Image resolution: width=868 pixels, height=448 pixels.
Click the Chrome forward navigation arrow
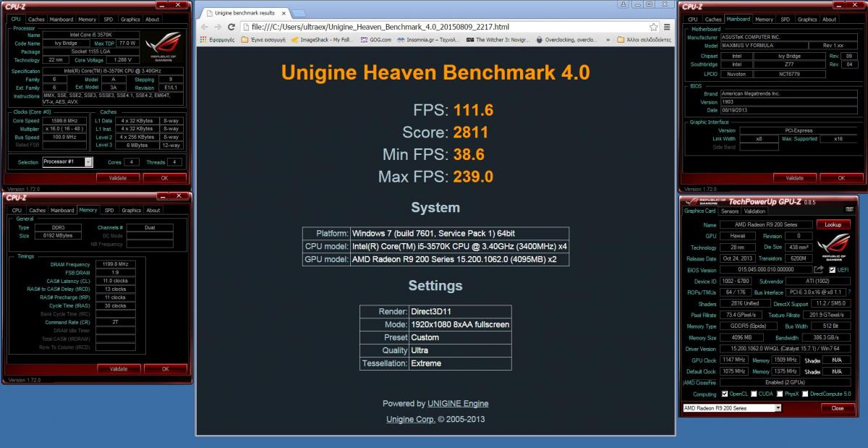coord(218,27)
